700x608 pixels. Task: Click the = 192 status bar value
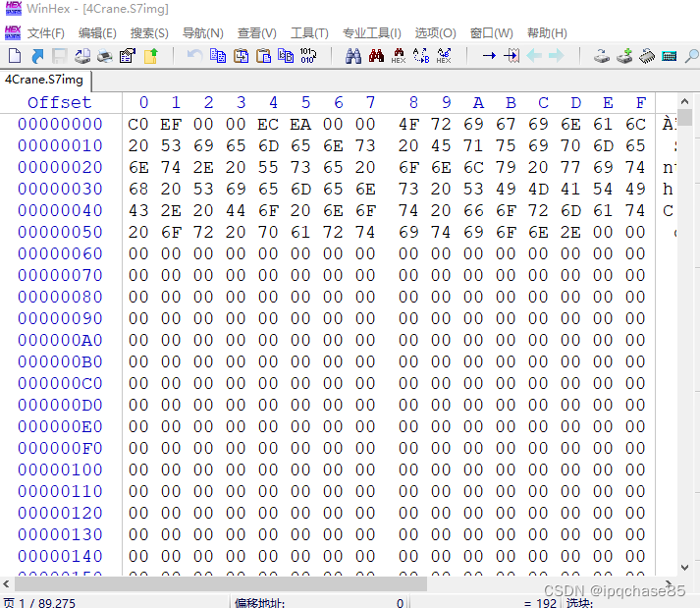pos(540,603)
